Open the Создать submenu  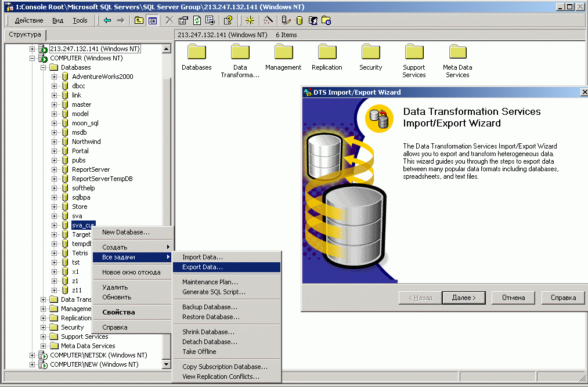click(133, 247)
